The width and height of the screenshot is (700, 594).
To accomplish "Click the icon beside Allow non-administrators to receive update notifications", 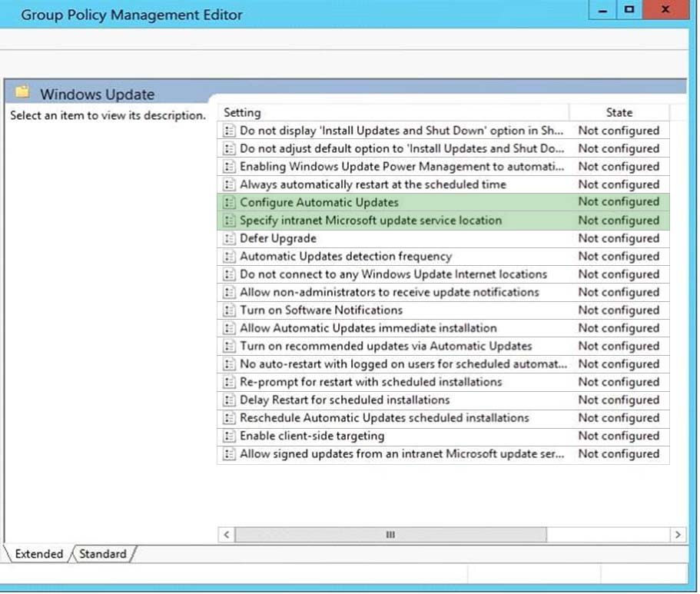I will [229, 293].
